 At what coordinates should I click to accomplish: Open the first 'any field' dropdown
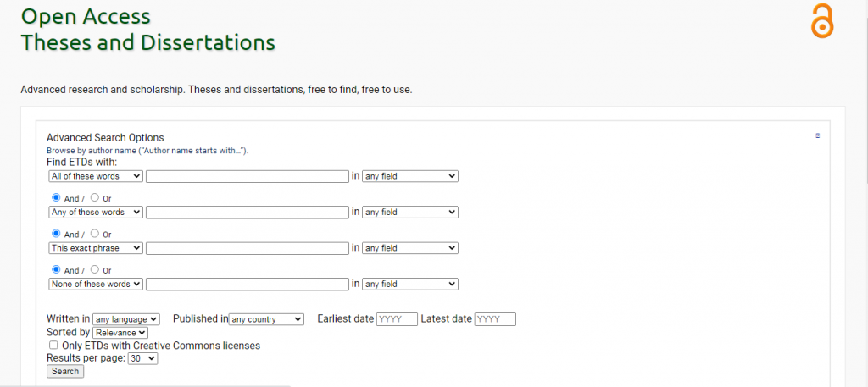pos(410,176)
